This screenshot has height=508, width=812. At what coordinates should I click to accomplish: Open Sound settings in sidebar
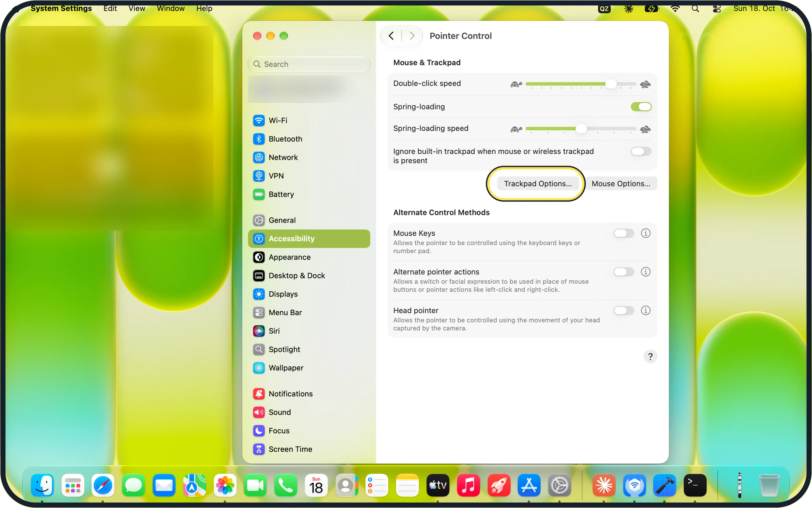click(x=309, y=412)
